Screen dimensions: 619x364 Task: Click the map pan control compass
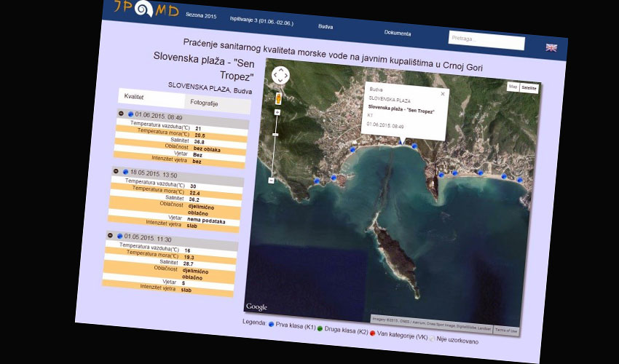point(280,75)
